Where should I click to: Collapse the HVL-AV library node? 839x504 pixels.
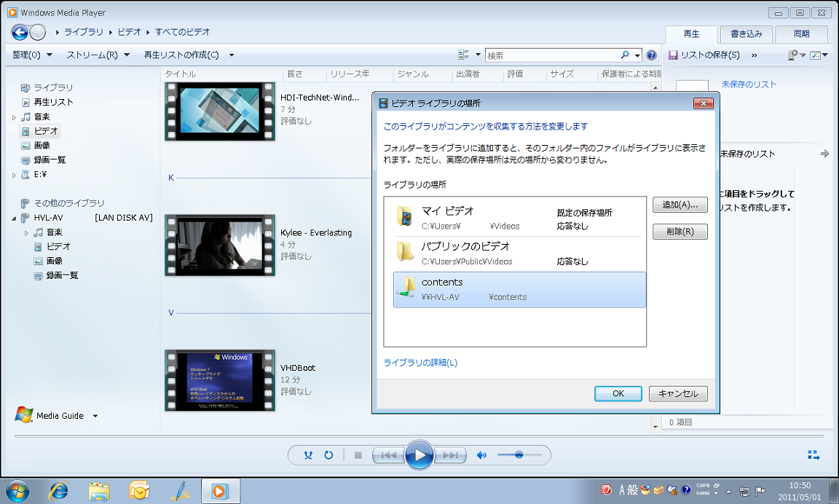pyautogui.click(x=14, y=218)
